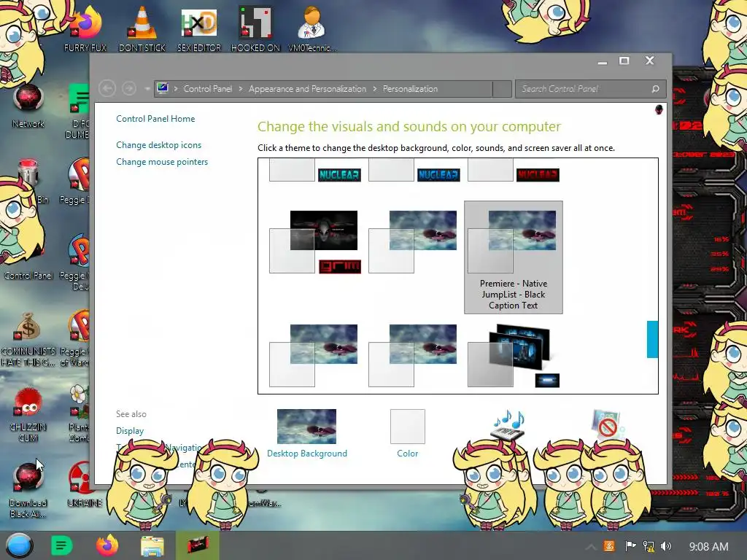The width and height of the screenshot is (747, 560).
Task: Open the Network desktop icon
Action: 28,106
